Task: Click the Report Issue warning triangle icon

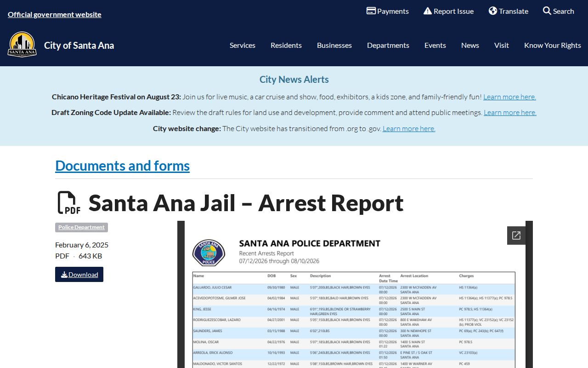Action: tap(428, 11)
